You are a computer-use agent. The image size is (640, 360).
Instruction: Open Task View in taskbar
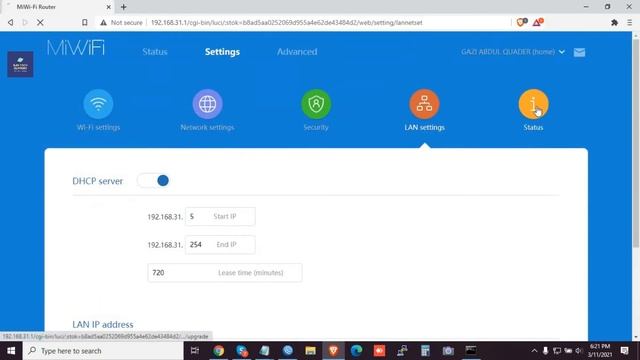195,351
